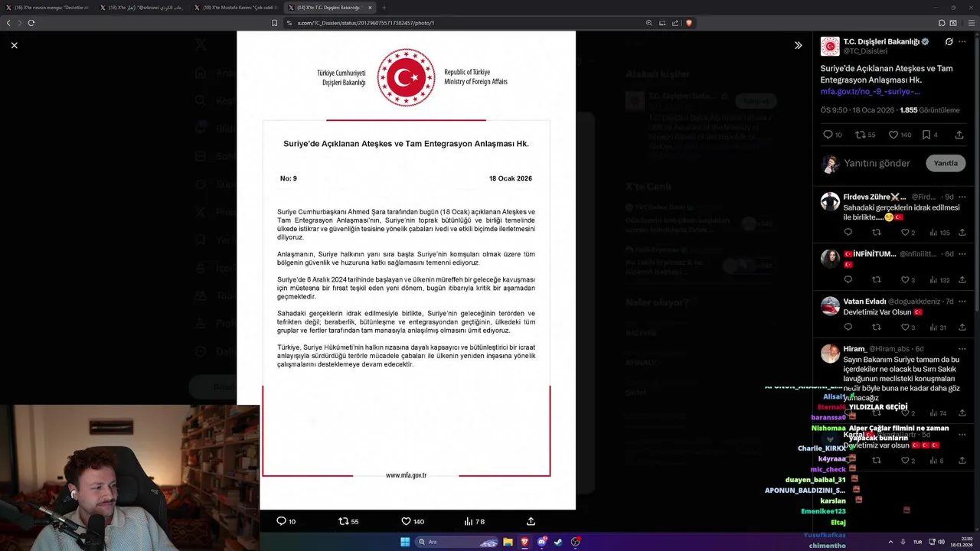980x551 pixels.
Task: Like the main post in the sidebar
Action: pyautogui.click(x=893, y=135)
